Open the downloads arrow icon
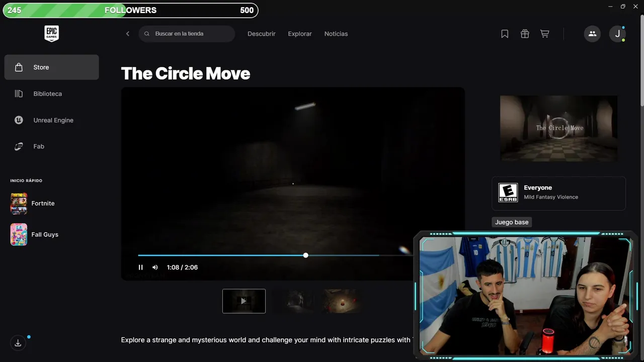Viewport: 644px width, 362px height. [x=18, y=343]
